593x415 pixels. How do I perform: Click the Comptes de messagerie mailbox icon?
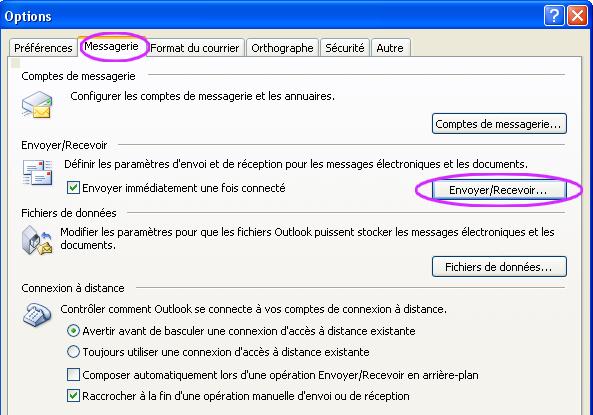pos(37,105)
